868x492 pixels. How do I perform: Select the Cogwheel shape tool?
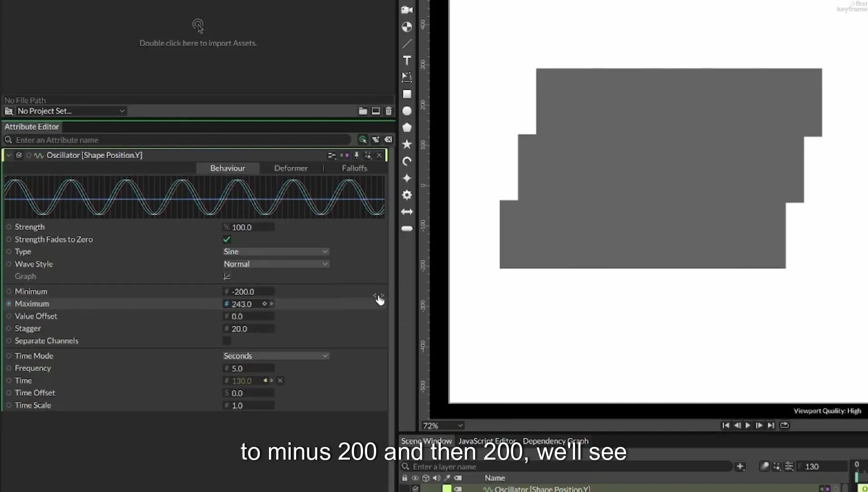point(407,195)
